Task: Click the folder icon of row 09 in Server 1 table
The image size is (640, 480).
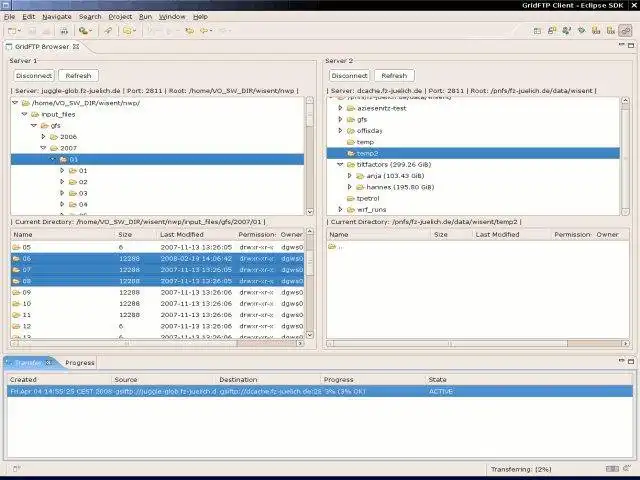Action: (x=16, y=292)
